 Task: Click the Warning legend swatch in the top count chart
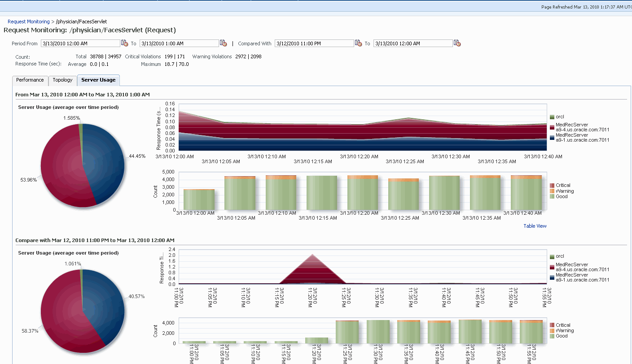(x=552, y=191)
